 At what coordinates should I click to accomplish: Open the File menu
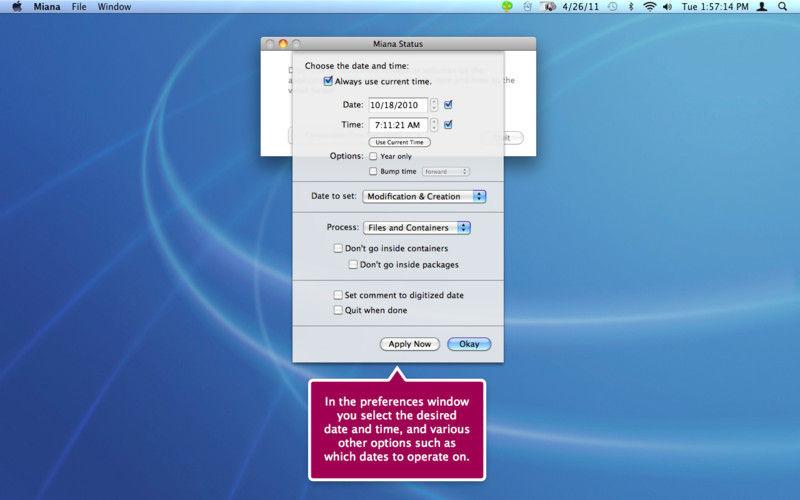(79, 7)
